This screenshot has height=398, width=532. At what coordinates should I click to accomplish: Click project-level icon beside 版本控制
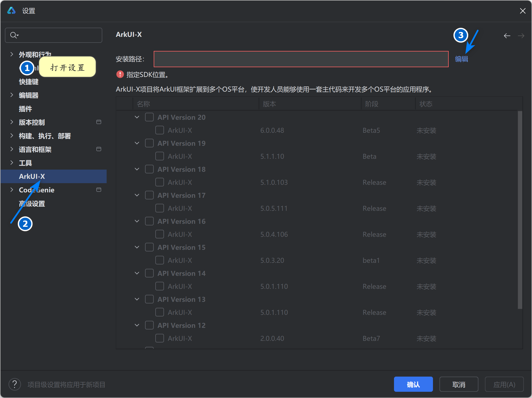tap(99, 122)
